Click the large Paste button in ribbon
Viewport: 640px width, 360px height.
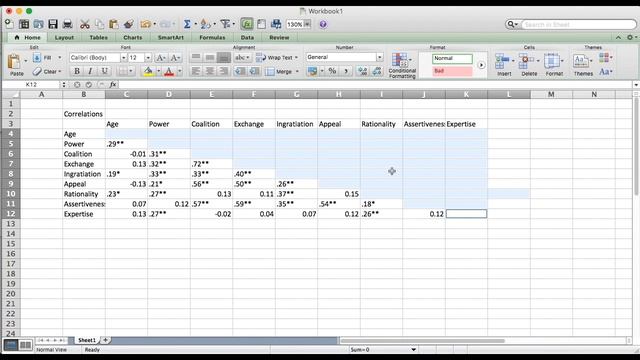point(16,65)
